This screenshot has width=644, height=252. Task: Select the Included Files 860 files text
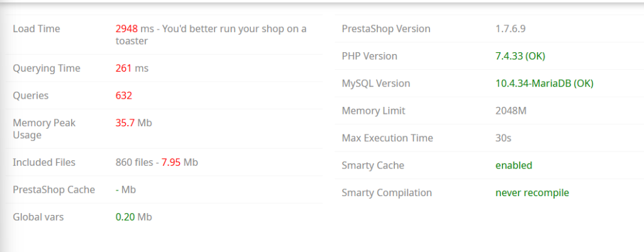[135, 162]
